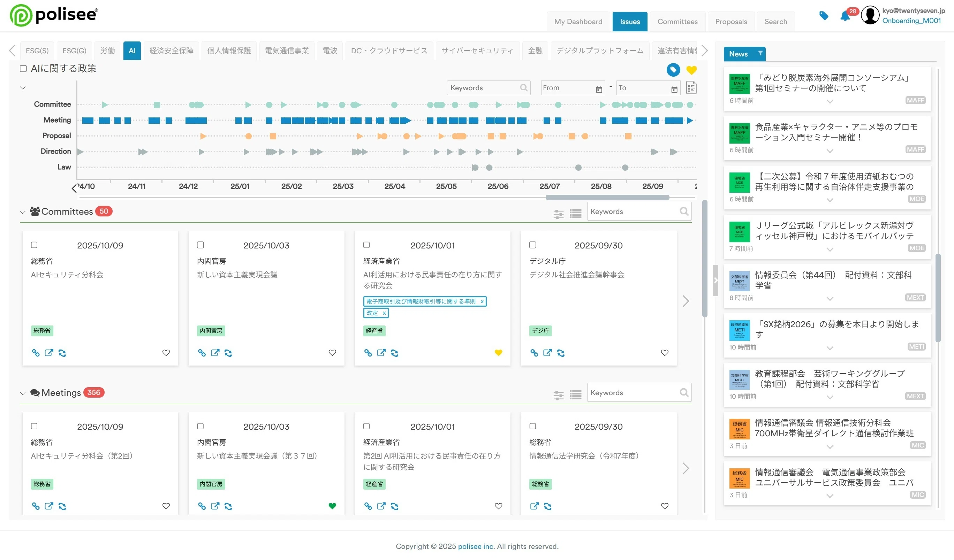Select checkbox on 2025/10/01 committee card

(366, 245)
